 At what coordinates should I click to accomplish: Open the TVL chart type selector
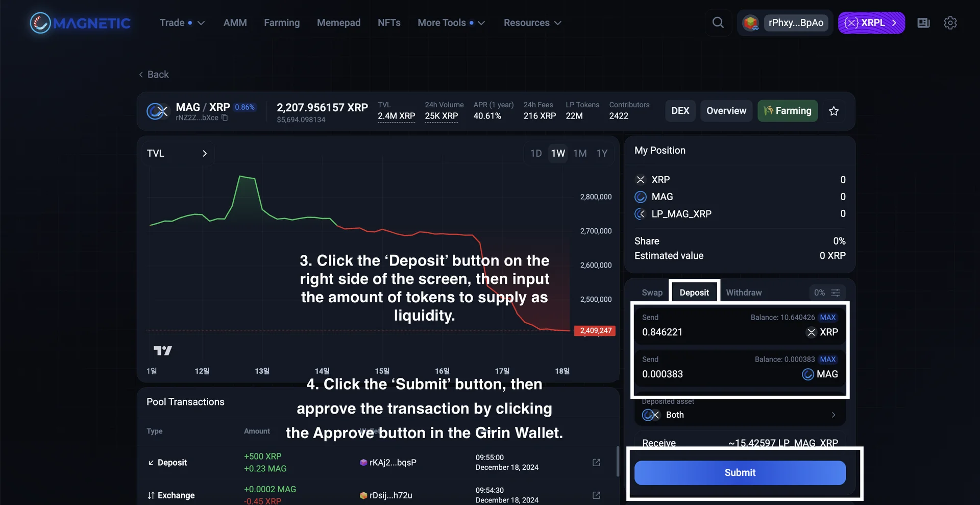pyautogui.click(x=177, y=153)
